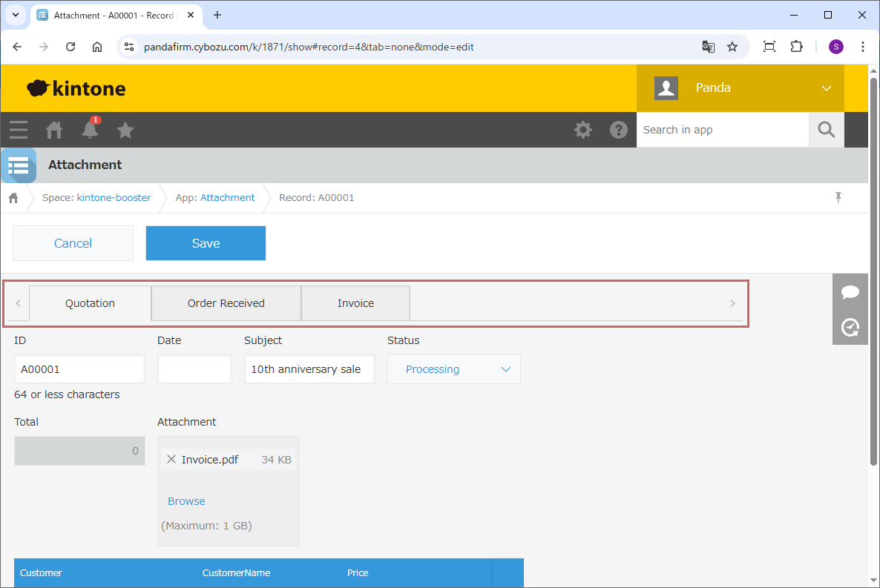This screenshot has height=588, width=880.
Task: Open the kintone-booster space link
Action: [114, 198]
